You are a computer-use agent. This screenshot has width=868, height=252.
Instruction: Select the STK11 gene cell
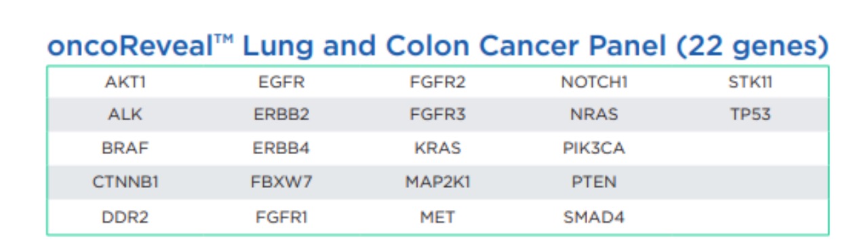pos(750,83)
